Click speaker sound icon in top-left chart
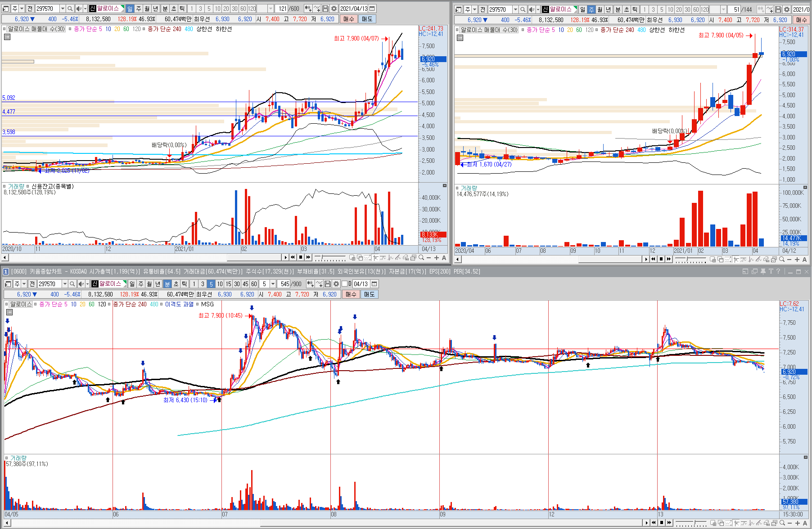Screen dimensions: 812x529 coord(78,9)
